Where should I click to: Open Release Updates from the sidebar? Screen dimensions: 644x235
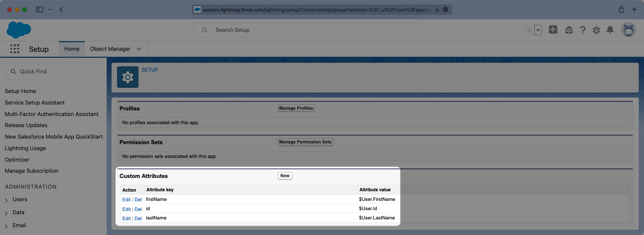[x=26, y=125]
